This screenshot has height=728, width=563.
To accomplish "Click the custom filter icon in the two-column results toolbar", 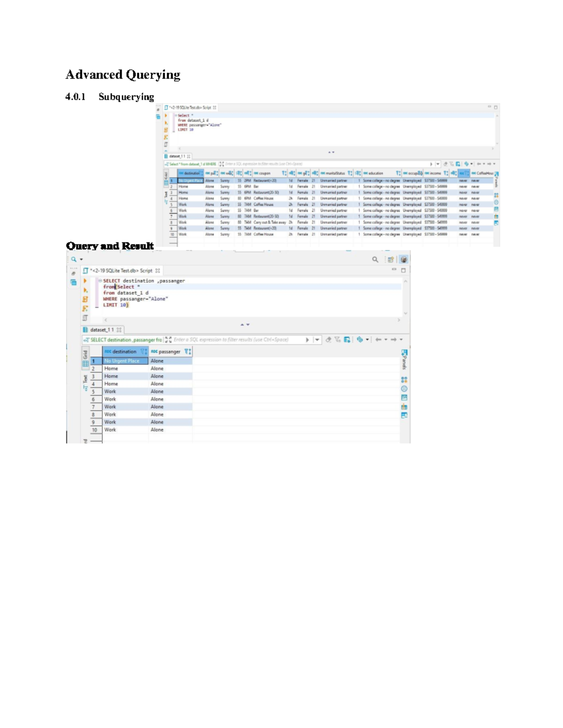I will click(337, 340).
